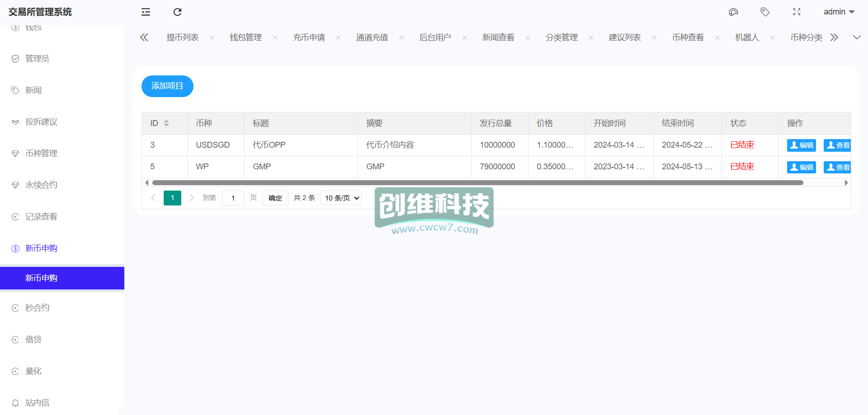This screenshot has height=415, width=868.
Task: Click the 添加项目 button
Action: coord(167,86)
